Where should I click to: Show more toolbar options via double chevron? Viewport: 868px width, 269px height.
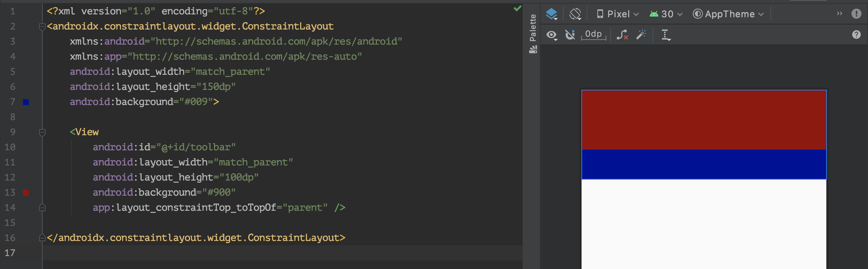click(839, 14)
